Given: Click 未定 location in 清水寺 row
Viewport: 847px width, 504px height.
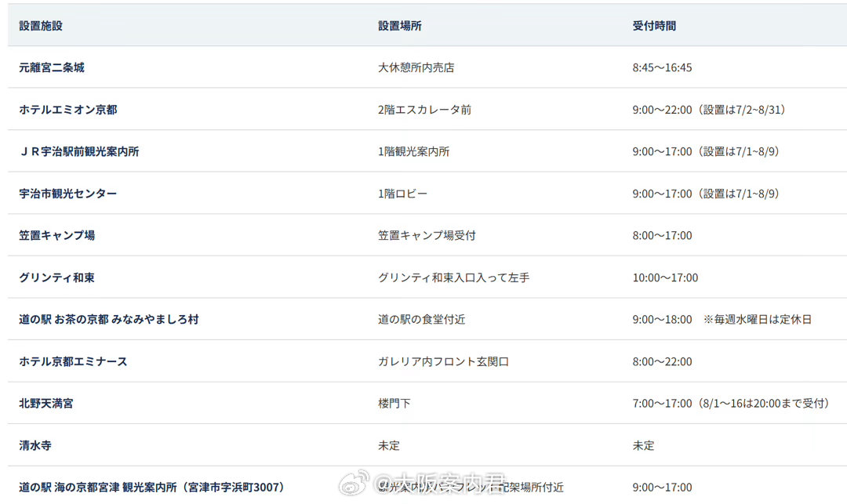Looking at the screenshot, I should [x=389, y=445].
